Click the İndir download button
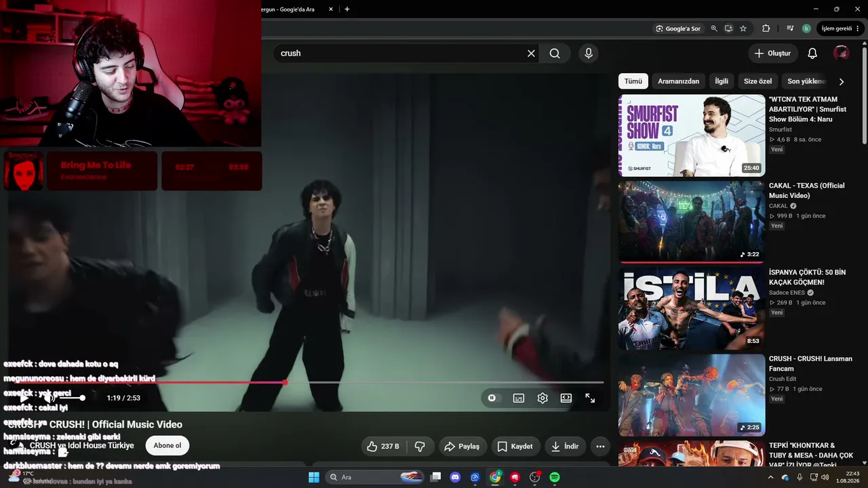Viewport: 868px width, 488px height. (x=565, y=447)
